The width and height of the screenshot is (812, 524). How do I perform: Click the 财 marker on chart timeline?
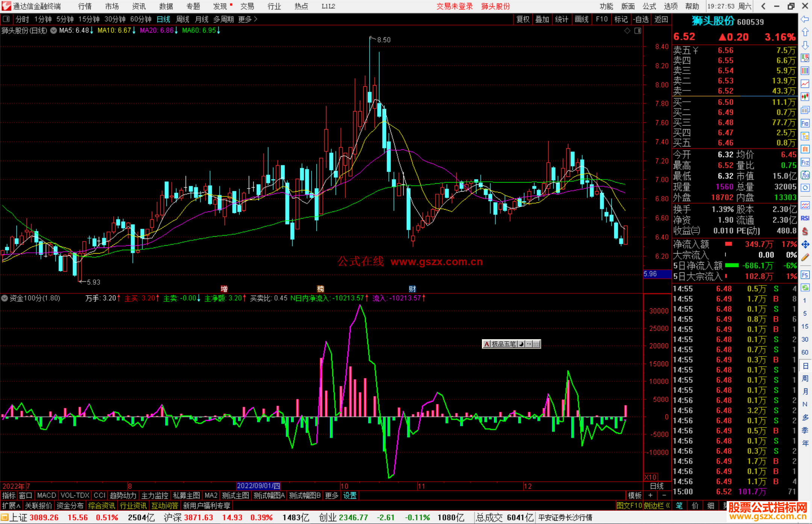[412, 289]
